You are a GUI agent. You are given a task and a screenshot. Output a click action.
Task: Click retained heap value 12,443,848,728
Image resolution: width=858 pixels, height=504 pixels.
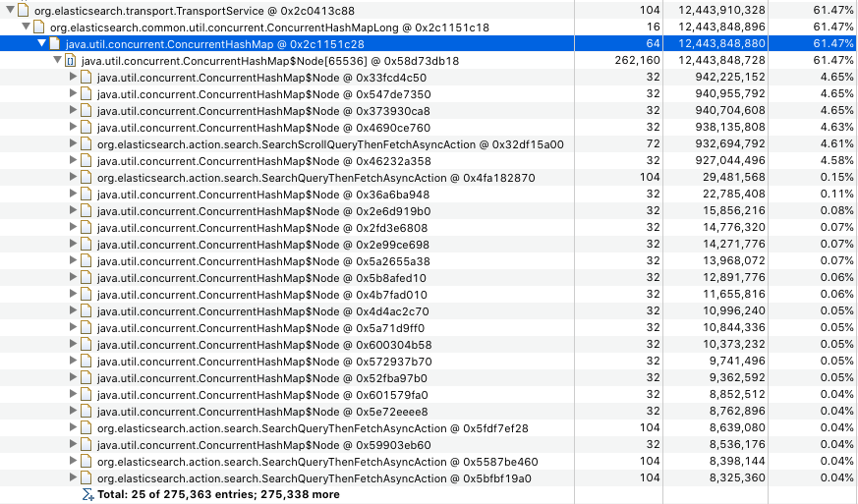point(721,60)
